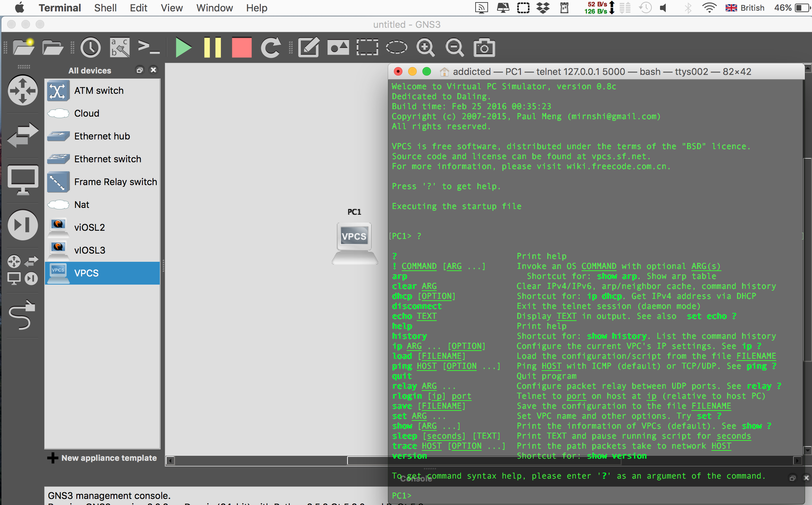
Task: Browse security devices sidebar icon
Action: [x=23, y=225]
